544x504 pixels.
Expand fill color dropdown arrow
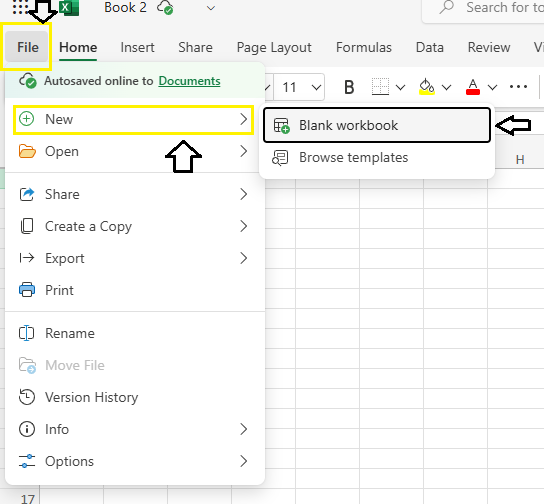(447, 87)
